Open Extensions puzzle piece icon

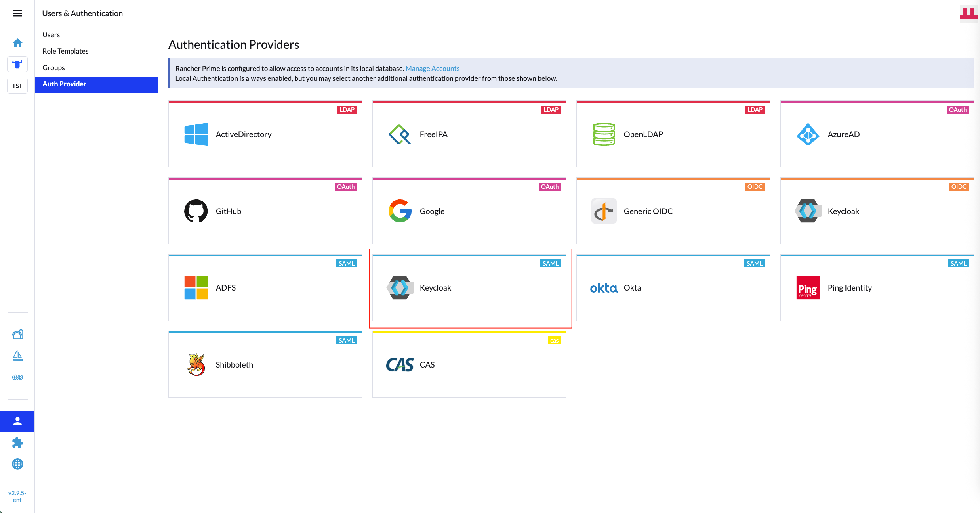click(x=17, y=442)
